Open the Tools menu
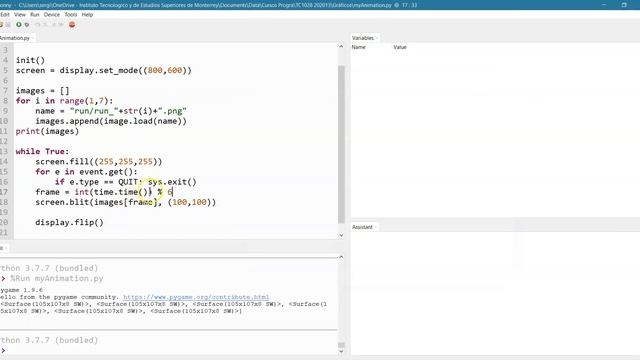The image size is (640, 360). pos(71,14)
